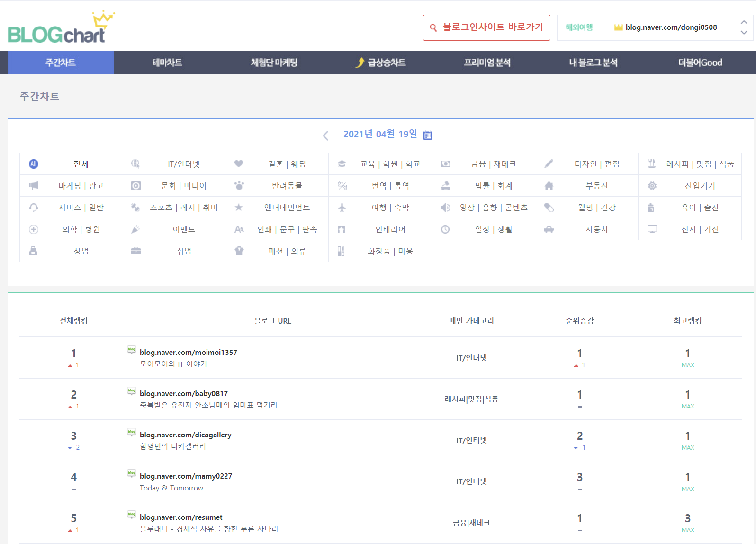Click the 해외여행 ticker label
The width and height of the screenshot is (756, 544).
point(579,27)
